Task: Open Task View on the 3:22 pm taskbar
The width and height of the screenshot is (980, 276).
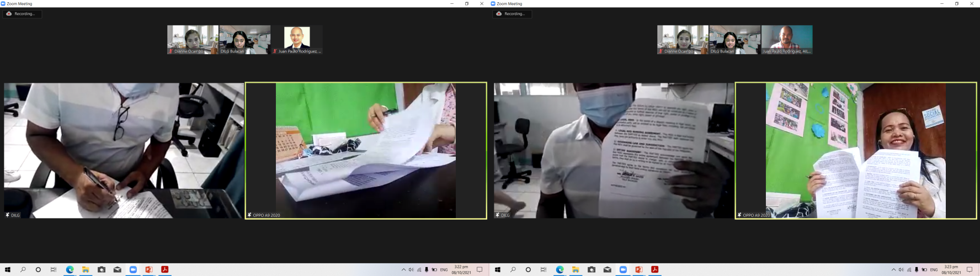Action: (x=54, y=270)
